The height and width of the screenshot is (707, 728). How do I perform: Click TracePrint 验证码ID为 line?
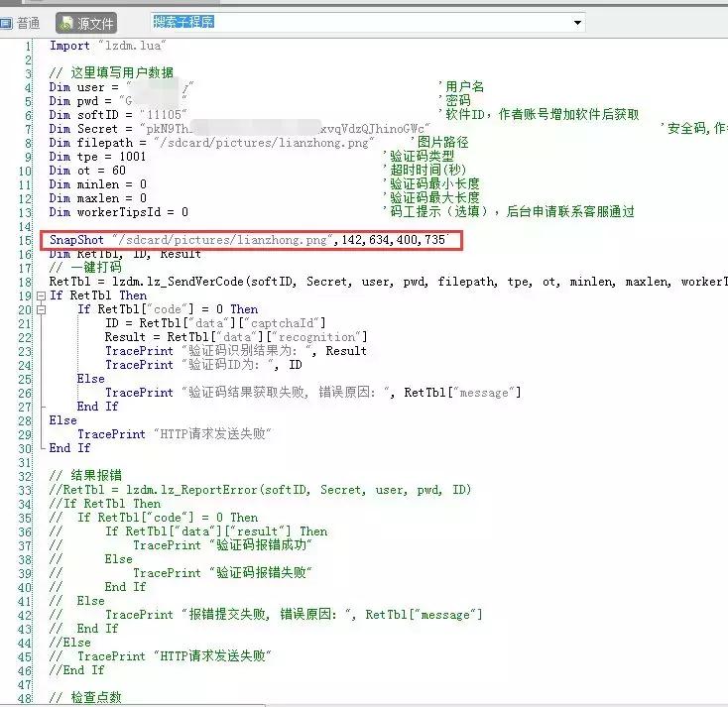203,365
